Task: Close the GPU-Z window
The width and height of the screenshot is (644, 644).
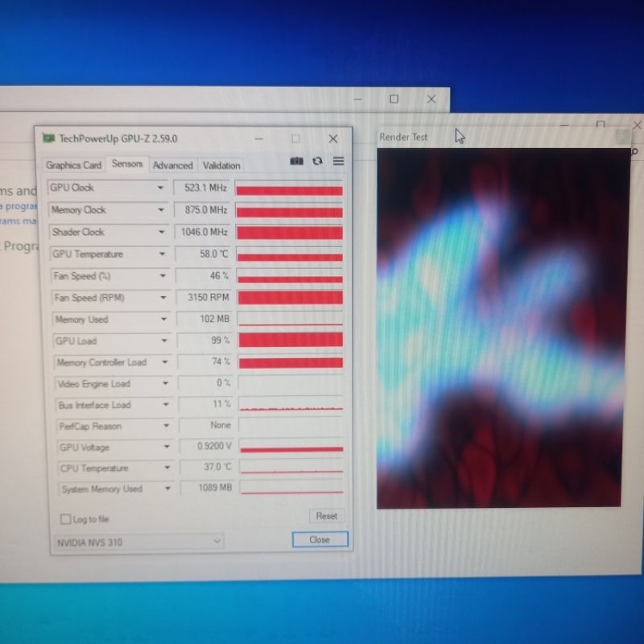Action: pyautogui.click(x=332, y=138)
